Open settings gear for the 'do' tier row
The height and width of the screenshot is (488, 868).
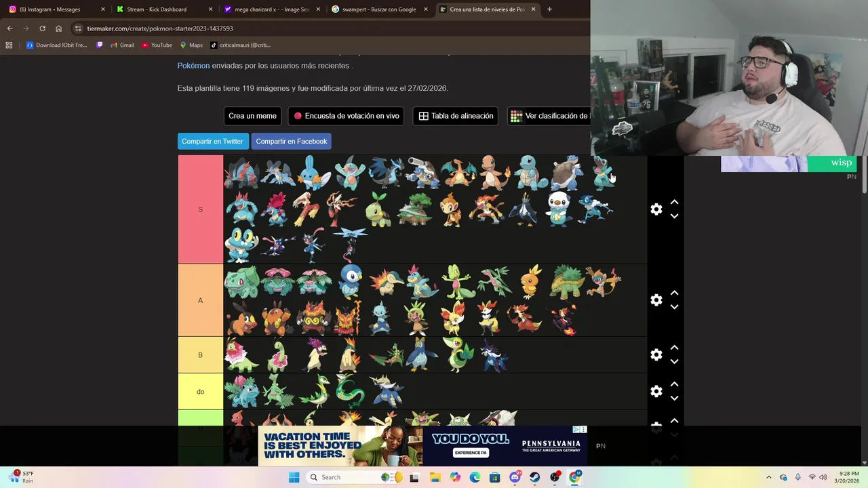coord(656,392)
